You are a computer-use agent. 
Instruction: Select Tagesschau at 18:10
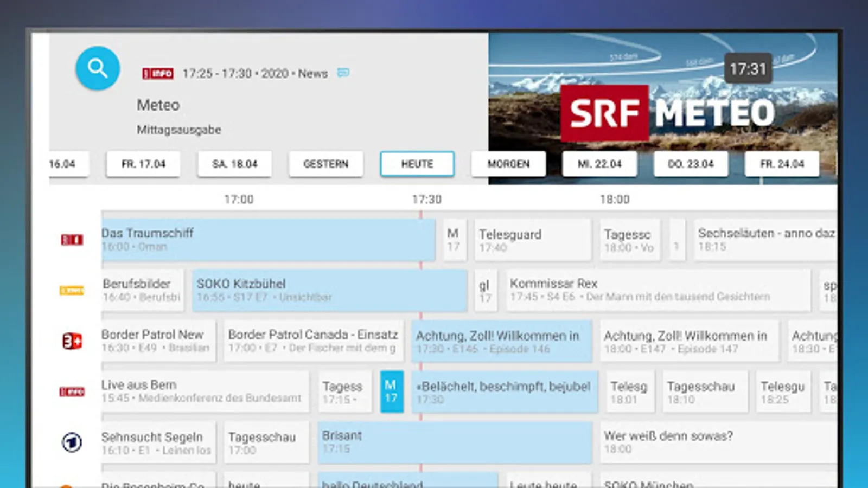pyautogui.click(x=705, y=391)
